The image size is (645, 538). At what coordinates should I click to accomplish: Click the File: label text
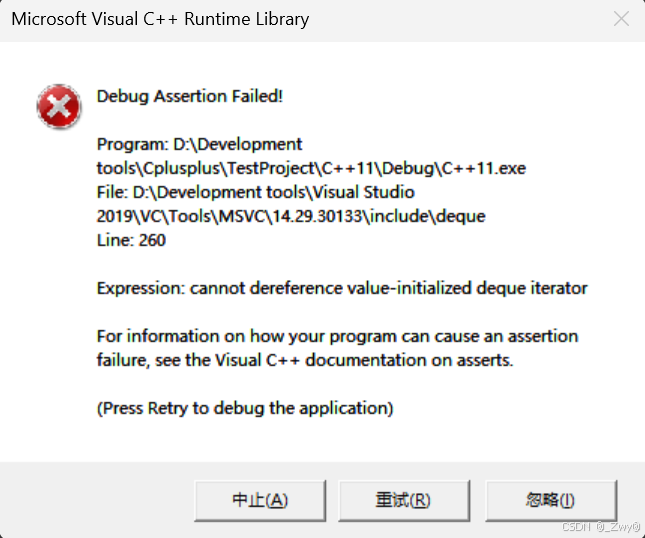pyautogui.click(x=112, y=192)
